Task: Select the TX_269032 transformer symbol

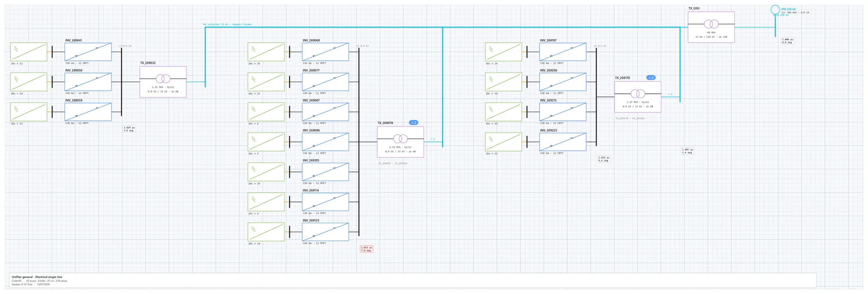Action: click(163, 82)
